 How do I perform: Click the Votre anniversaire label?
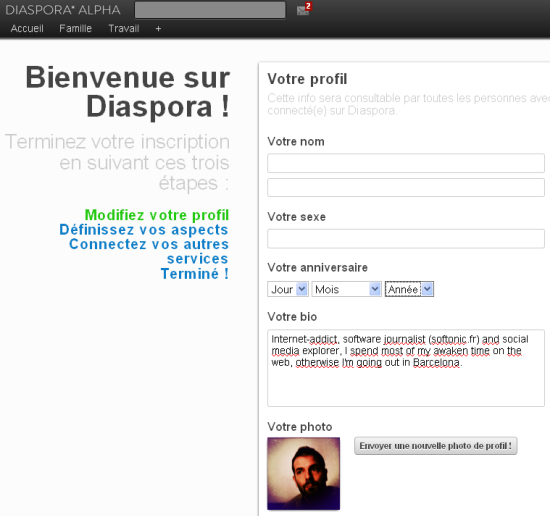point(317,268)
